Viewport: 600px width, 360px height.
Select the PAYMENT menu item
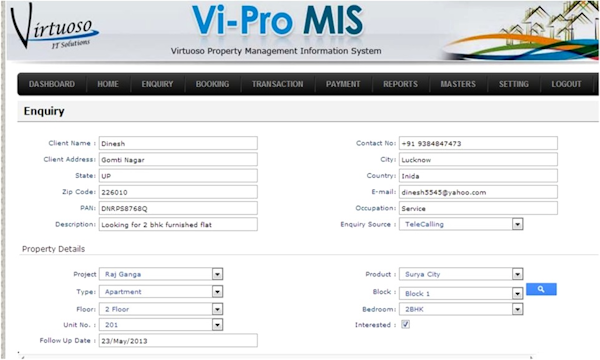[x=343, y=84]
